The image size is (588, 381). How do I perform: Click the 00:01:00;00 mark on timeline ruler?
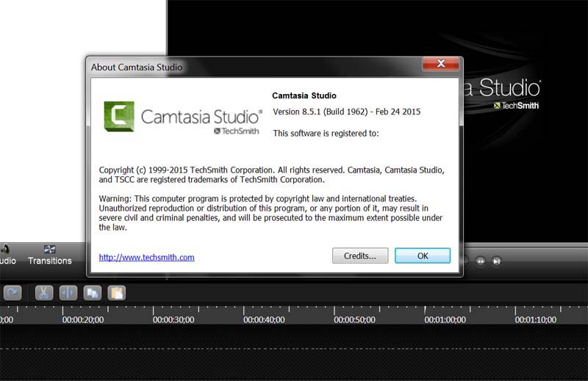[x=445, y=319]
